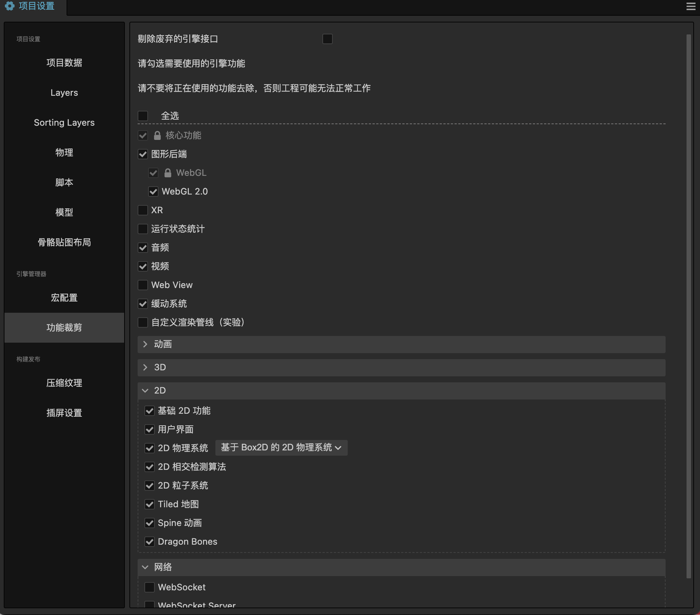Click the gear icon on the 项目设置 tab
Image resolution: width=700 pixels, height=615 pixels.
click(10, 6)
